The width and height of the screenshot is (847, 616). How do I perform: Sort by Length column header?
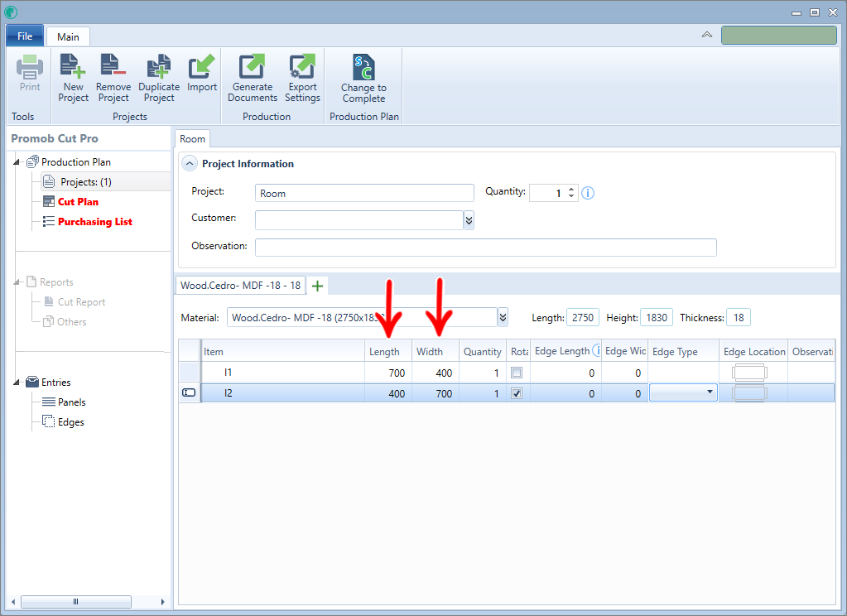[388, 352]
